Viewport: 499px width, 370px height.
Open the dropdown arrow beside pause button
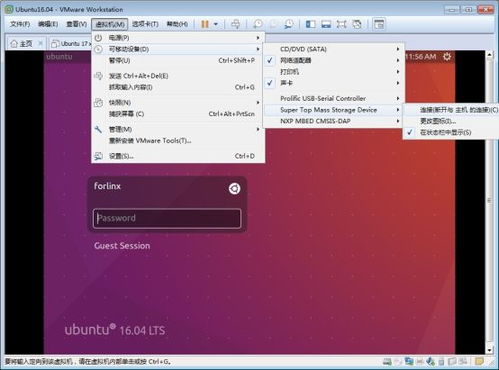[x=216, y=24]
